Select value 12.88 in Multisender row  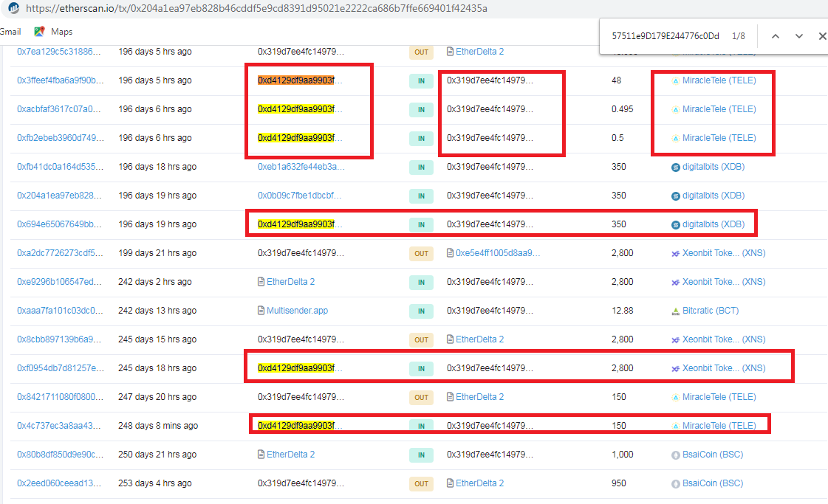coord(622,311)
